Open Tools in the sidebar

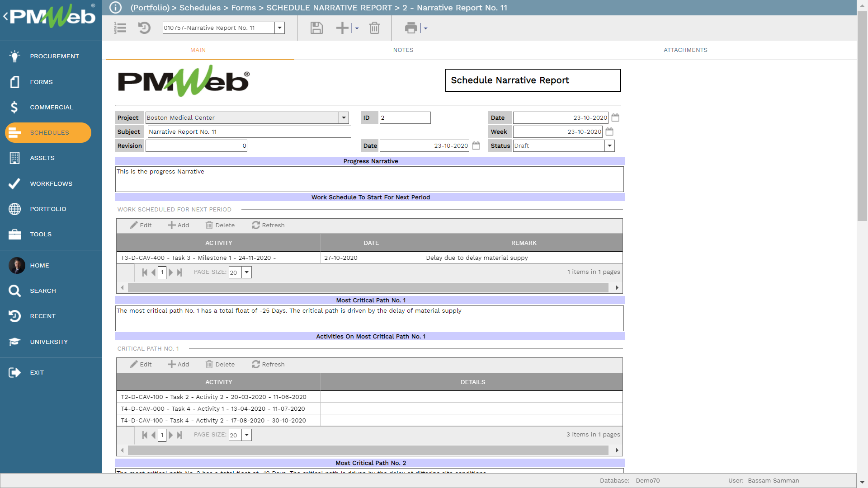(51, 234)
